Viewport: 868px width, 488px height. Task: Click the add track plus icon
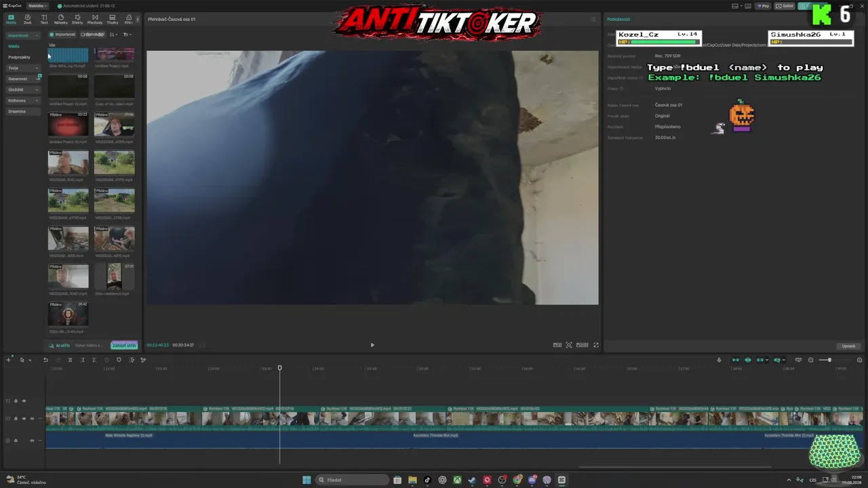(x=8, y=360)
